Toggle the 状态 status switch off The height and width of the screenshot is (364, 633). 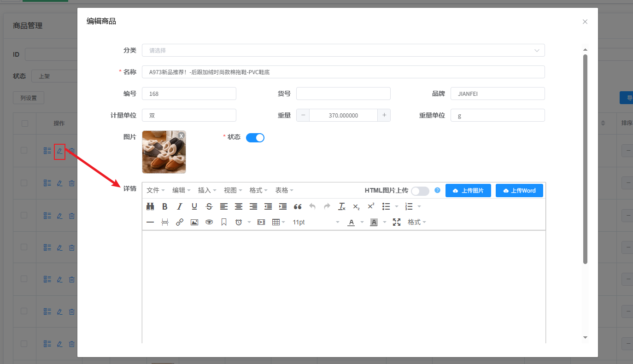[255, 138]
